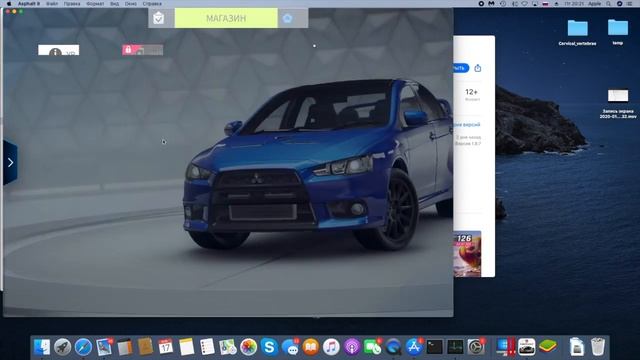Click the blue hexagon icon right of МАГАЗИН
This screenshot has height=360, width=640.
click(x=287, y=18)
